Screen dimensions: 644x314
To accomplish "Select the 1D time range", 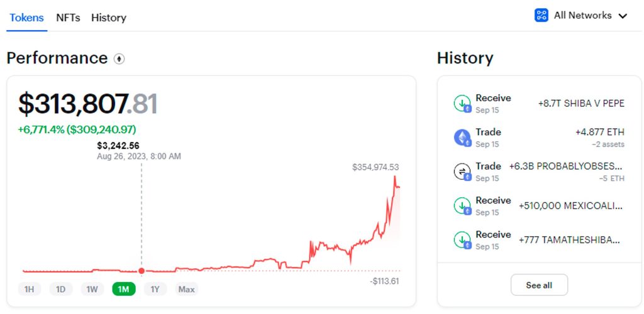I will 61,290.
